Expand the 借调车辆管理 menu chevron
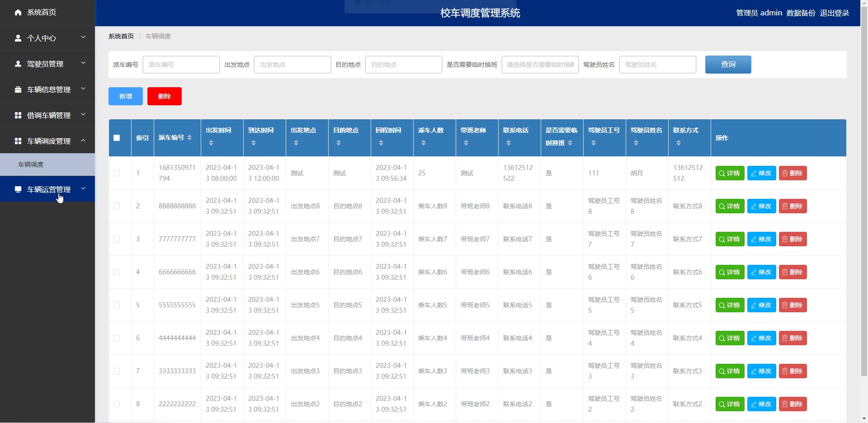Viewport: 868px width, 423px height. (x=83, y=114)
